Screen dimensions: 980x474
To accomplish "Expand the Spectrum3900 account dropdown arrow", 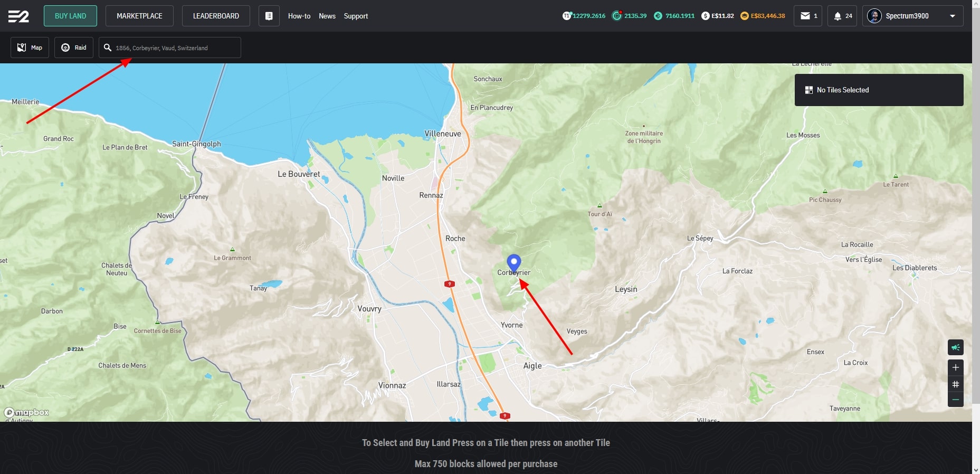I will [x=953, y=16].
